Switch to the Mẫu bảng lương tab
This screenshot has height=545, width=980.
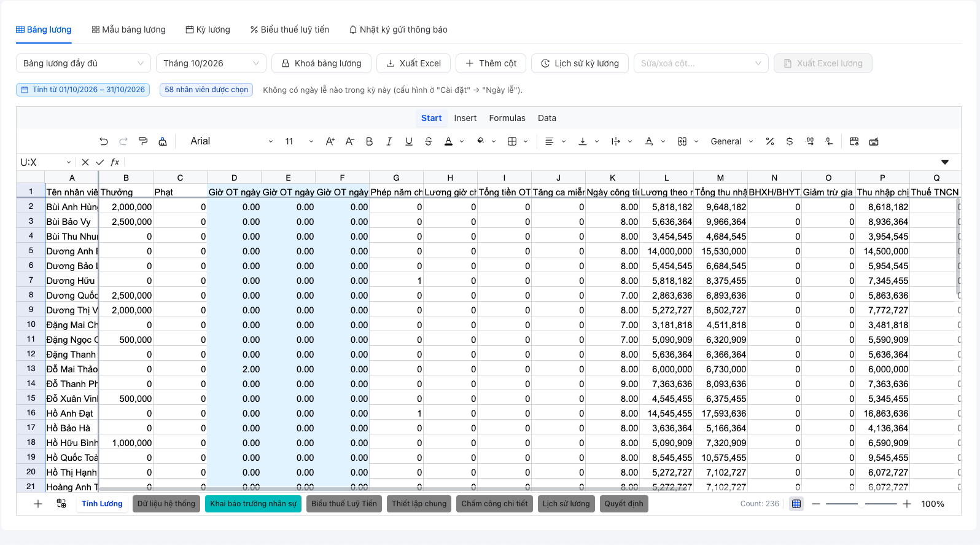[x=129, y=29]
